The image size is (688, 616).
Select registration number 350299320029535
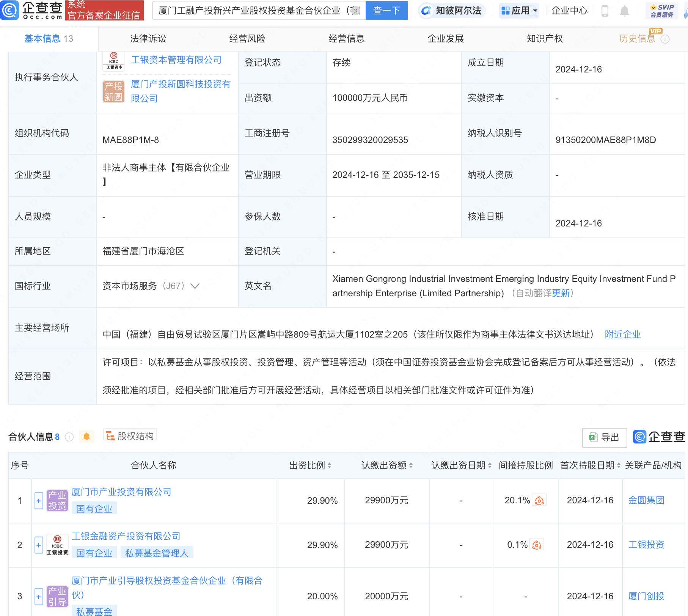point(370,140)
